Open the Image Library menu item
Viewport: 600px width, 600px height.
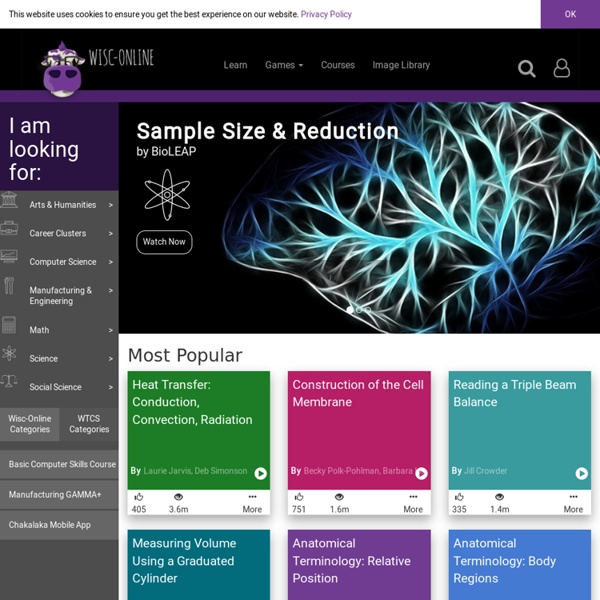pyautogui.click(x=401, y=65)
